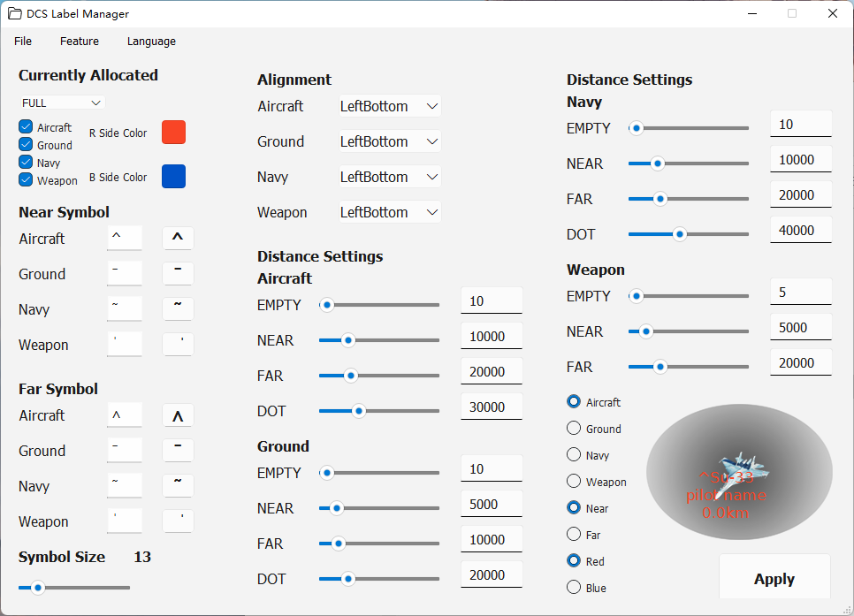Click the Aircraft near symbol preview icon
The image size is (854, 616).
tap(176, 238)
